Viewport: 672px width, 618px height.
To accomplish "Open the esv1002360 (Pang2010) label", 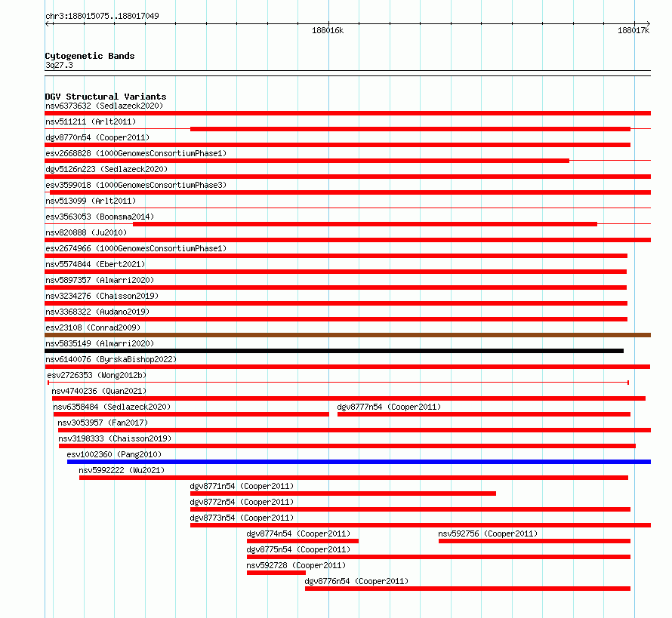I will coord(114,454).
